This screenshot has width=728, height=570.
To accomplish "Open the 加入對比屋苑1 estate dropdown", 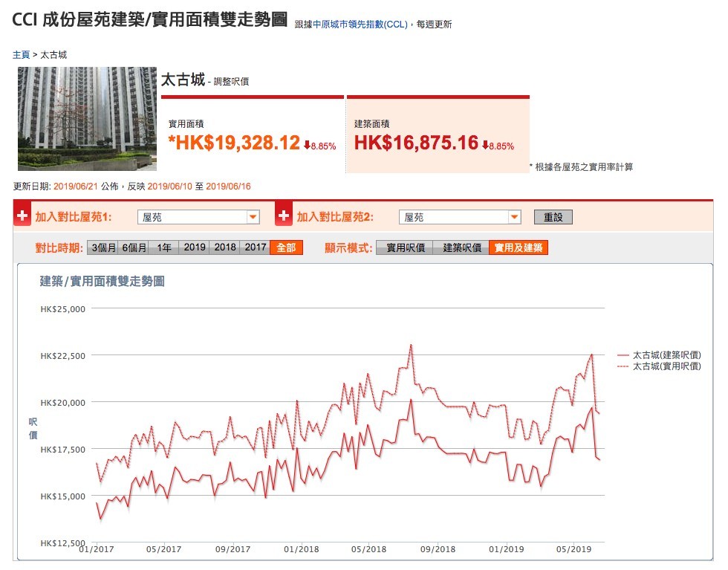I will click(198, 217).
